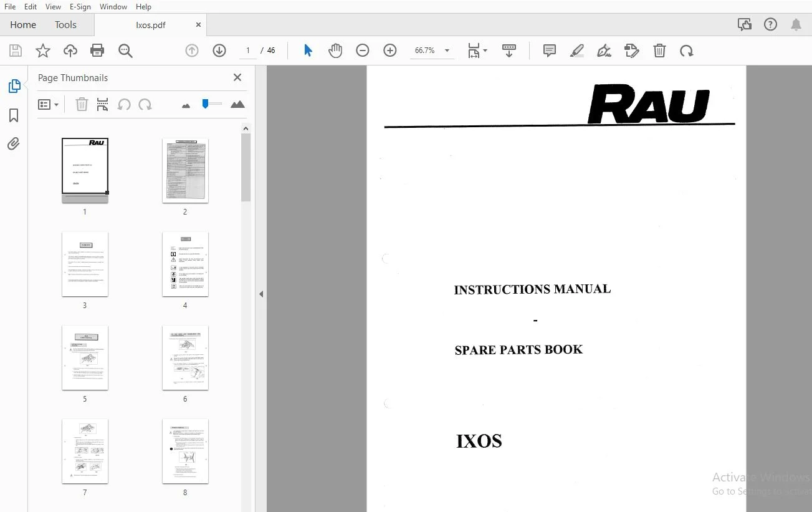Click the Request e-signature icon

(x=632, y=51)
